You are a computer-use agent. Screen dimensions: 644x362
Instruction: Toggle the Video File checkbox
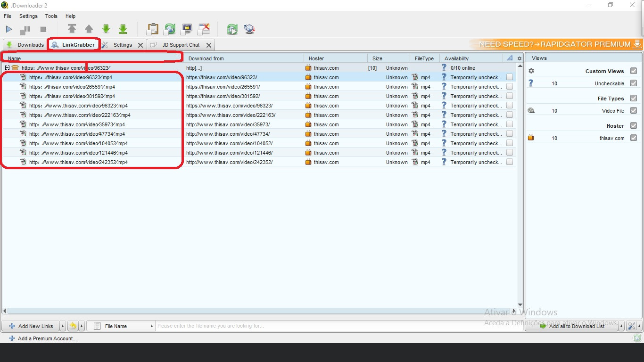tap(634, 110)
